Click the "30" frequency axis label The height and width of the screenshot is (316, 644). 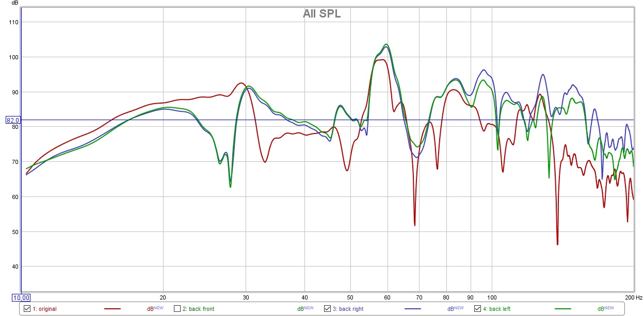click(246, 297)
